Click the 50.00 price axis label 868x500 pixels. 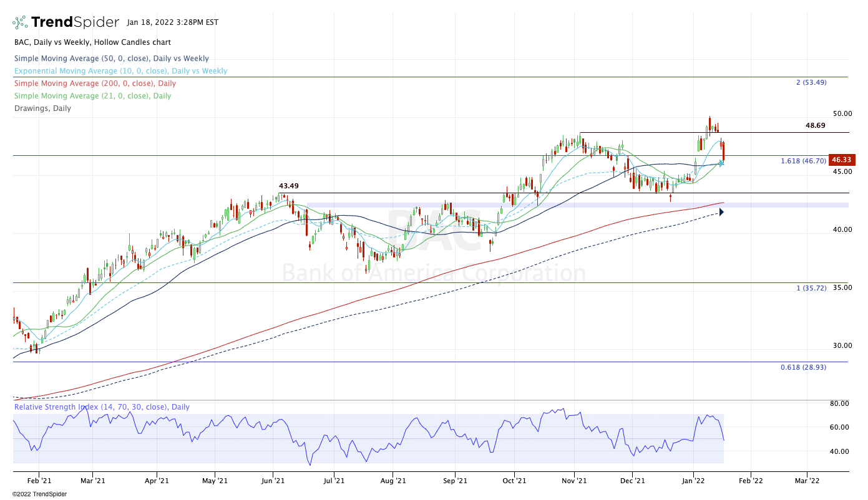(x=842, y=113)
